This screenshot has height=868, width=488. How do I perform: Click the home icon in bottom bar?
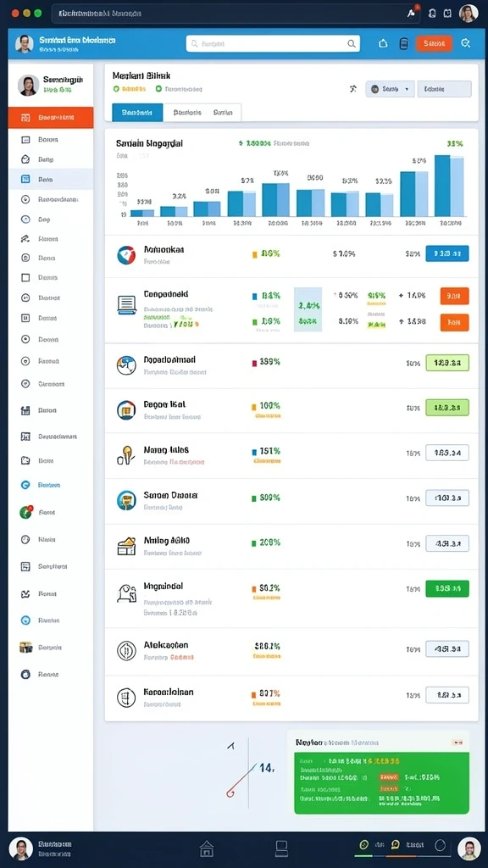pos(207,848)
